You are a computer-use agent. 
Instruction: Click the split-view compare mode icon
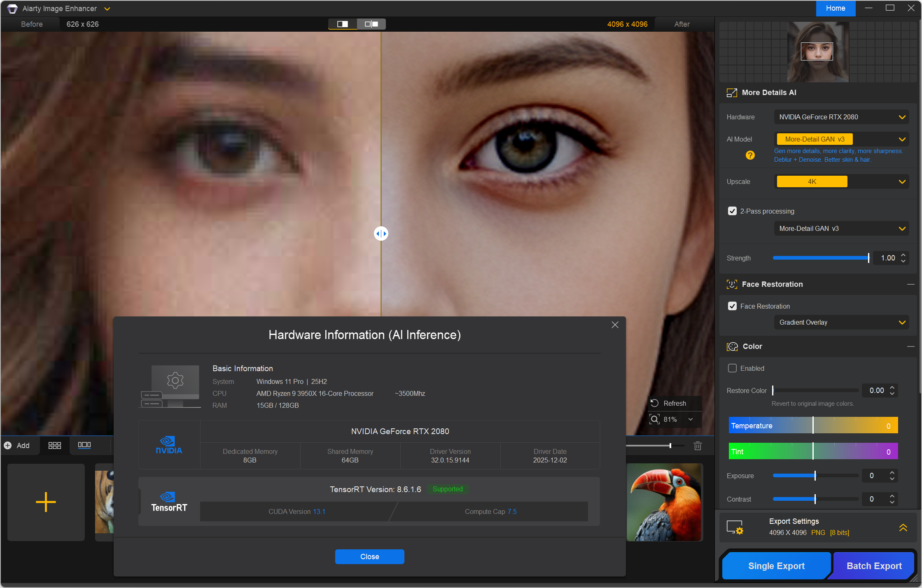(342, 24)
